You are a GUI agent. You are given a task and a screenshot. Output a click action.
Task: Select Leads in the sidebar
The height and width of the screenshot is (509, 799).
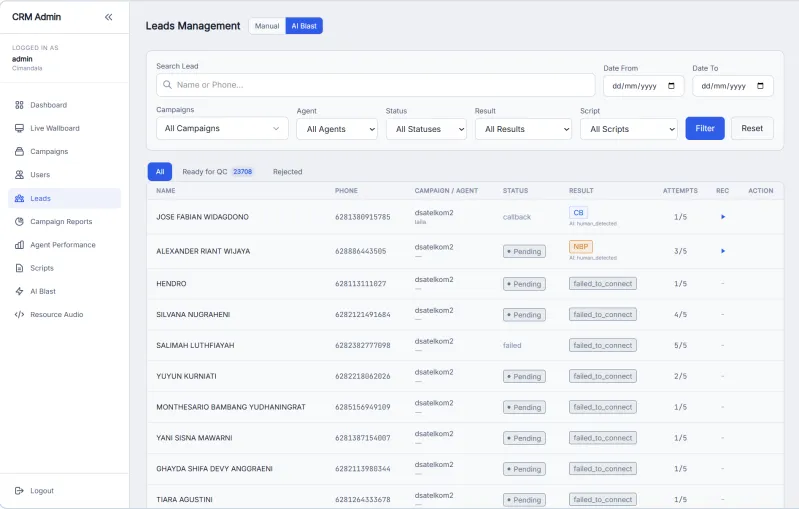click(x=65, y=198)
